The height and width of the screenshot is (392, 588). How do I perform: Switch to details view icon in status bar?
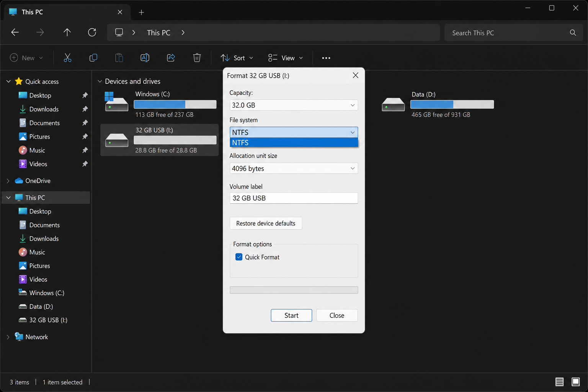pos(559,382)
